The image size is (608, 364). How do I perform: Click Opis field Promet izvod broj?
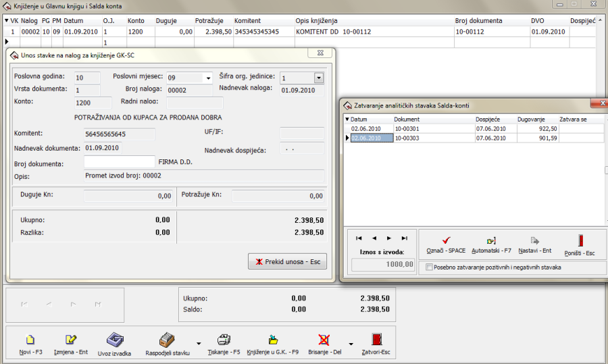[x=204, y=176]
